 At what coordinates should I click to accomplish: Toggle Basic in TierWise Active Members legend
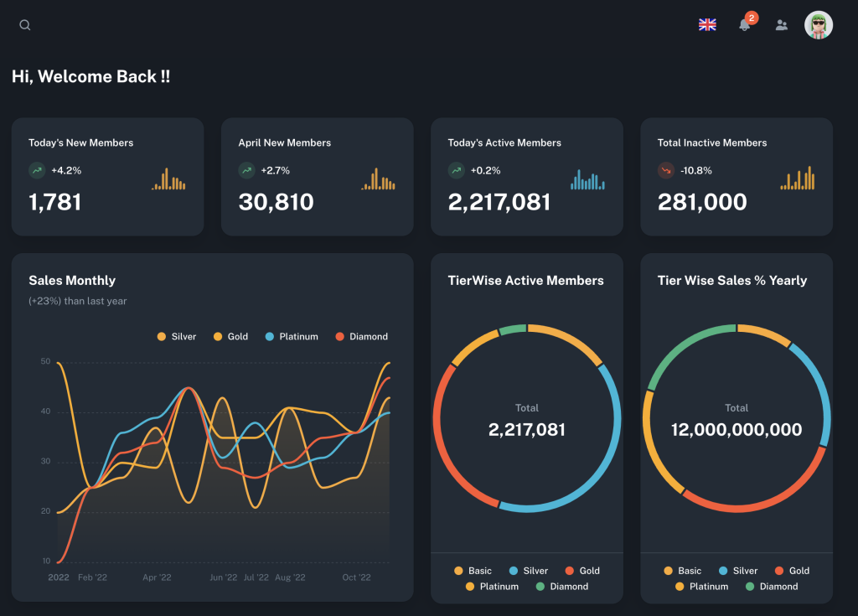click(x=473, y=571)
